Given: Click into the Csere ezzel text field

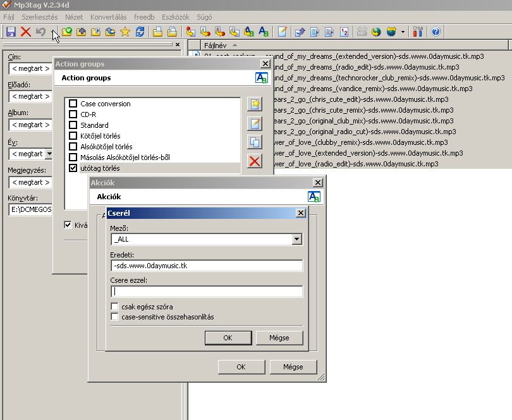Looking at the screenshot, I should coord(207,292).
